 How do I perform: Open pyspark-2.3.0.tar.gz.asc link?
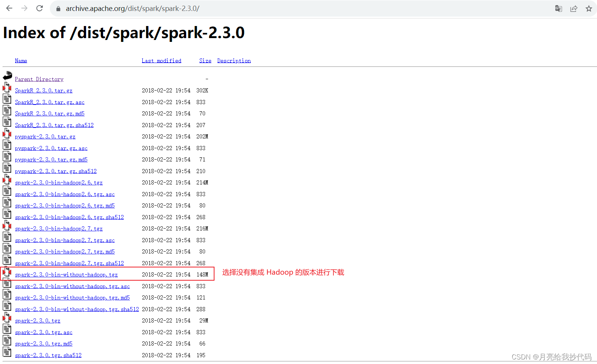(51, 148)
